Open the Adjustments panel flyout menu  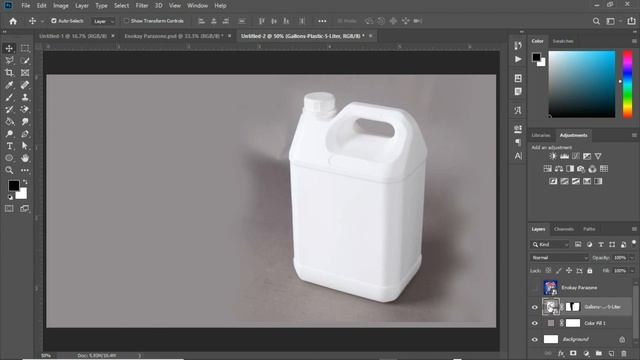634,135
